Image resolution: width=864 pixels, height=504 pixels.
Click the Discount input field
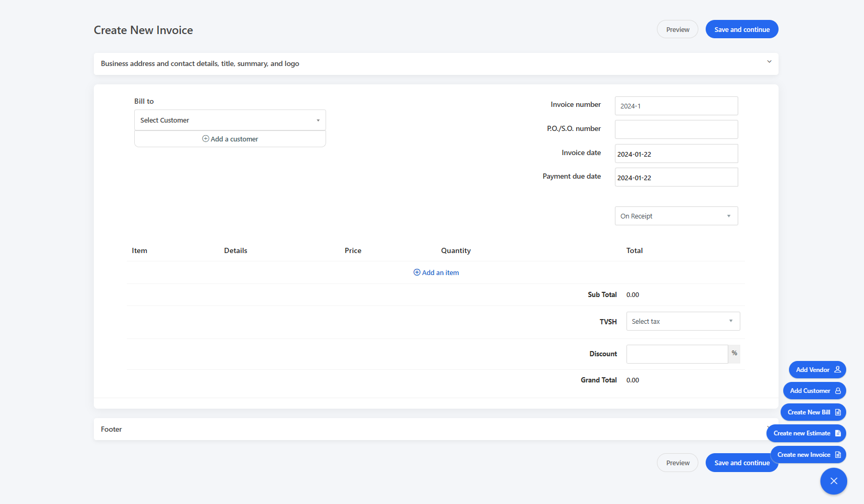click(677, 354)
